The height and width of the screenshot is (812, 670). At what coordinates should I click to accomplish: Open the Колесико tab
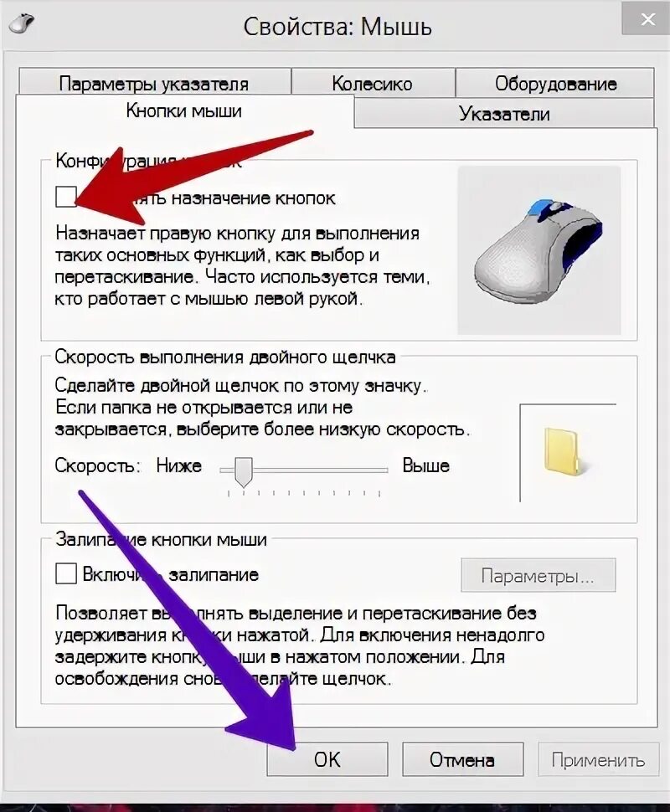[x=373, y=83]
